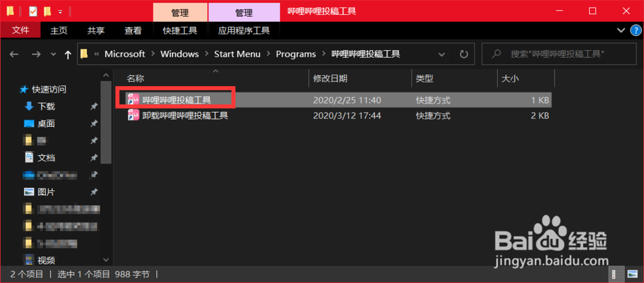Click 哔哩哔哩投稿工具 in the address bar
The width and height of the screenshot is (644, 283).
(x=366, y=54)
